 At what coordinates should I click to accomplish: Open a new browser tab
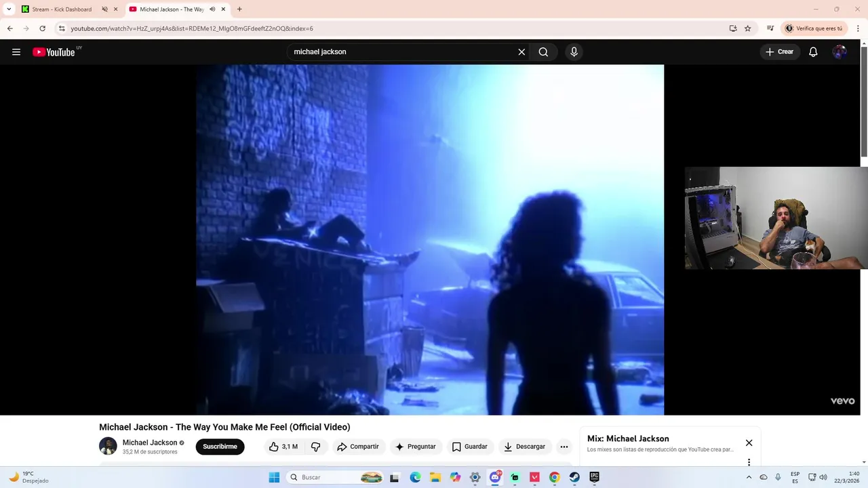pyautogui.click(x=239, y=9)
